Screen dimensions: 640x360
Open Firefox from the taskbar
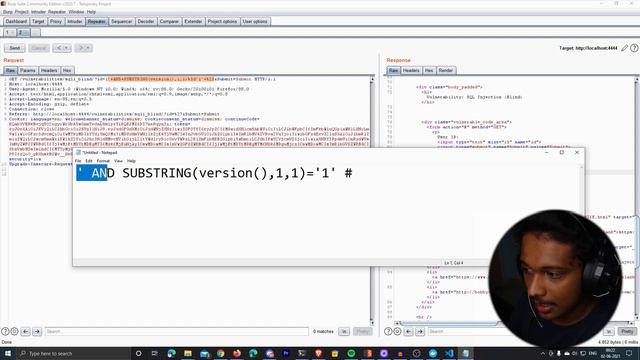pos(237,353)
